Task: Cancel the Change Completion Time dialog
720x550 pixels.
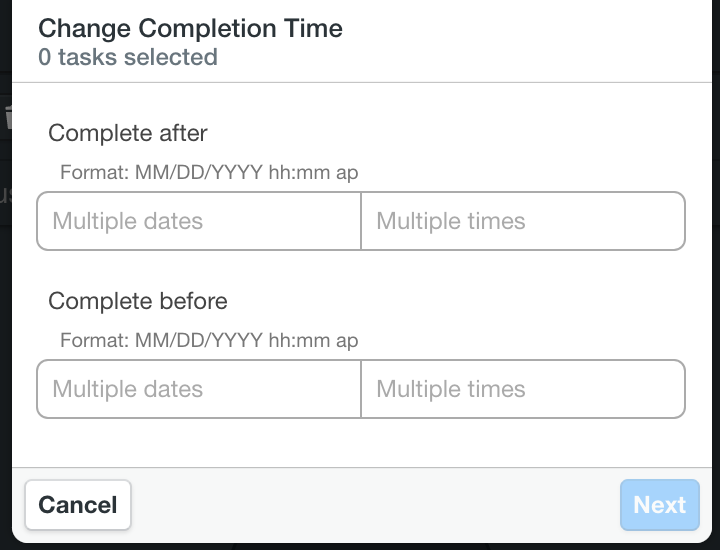Action: [78, 505]
